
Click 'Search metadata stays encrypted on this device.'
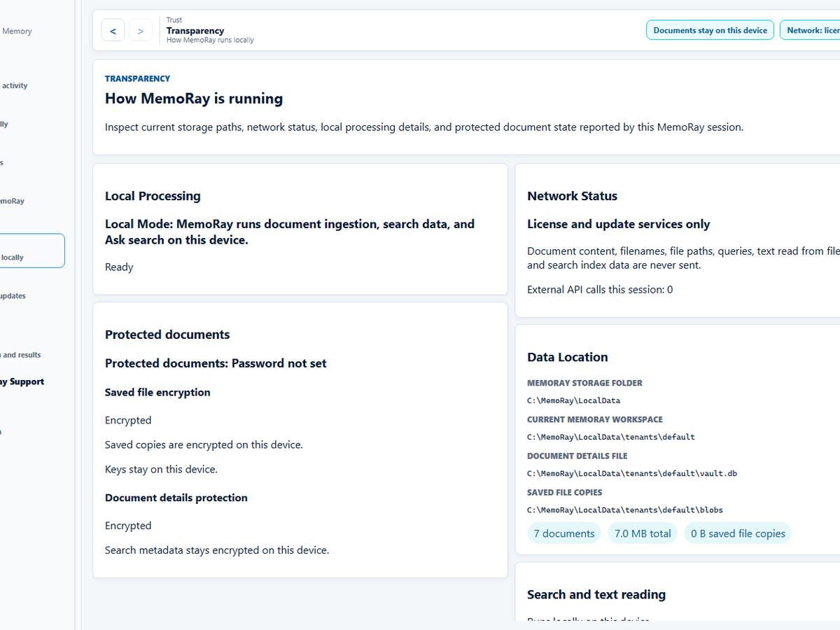tap(217, 550)
